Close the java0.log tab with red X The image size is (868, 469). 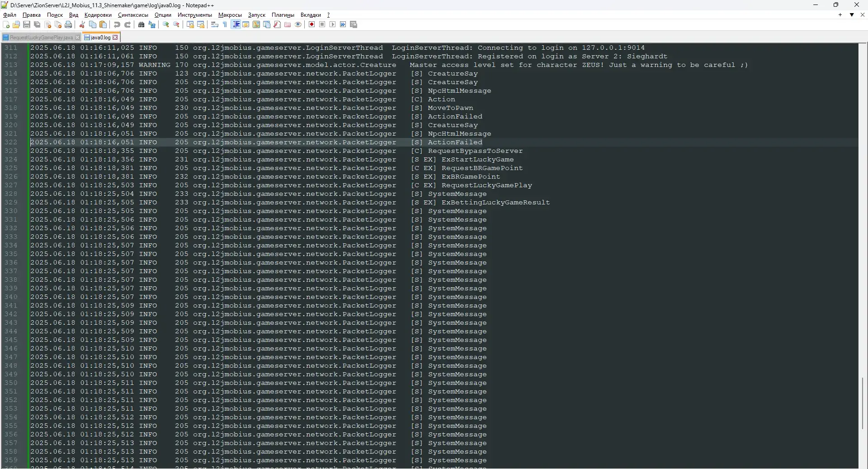pyautogui.click(x=115, y=38)
